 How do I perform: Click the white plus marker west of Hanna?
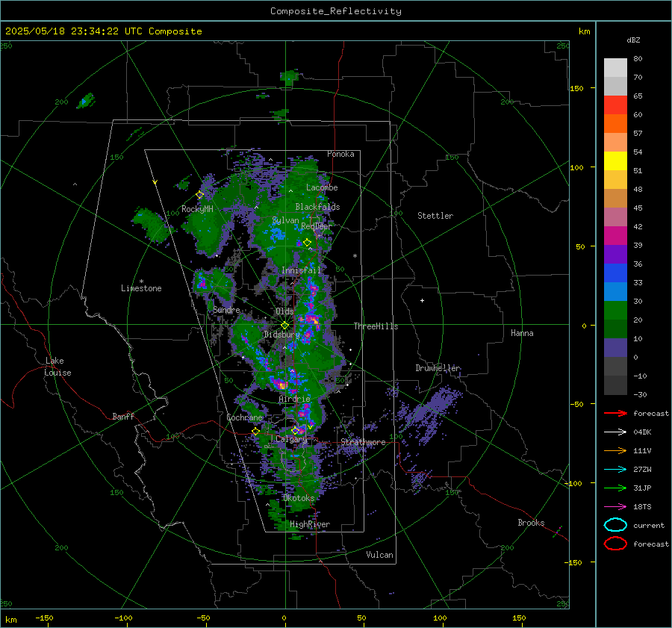422,300
